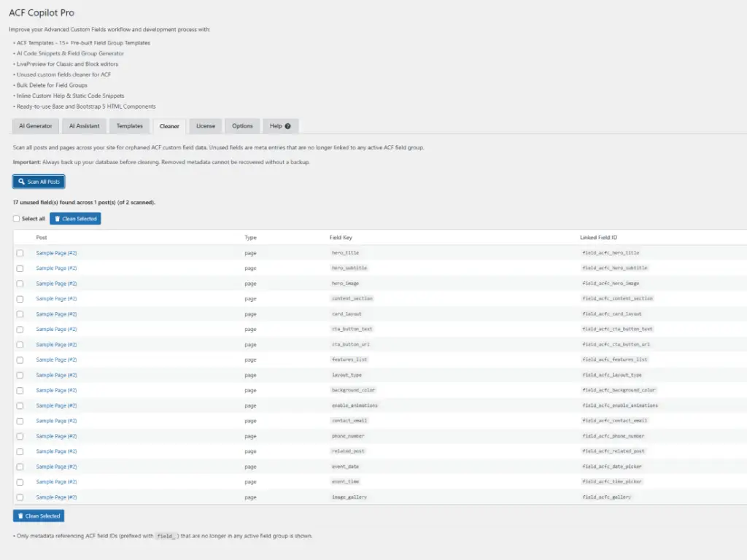Check the hero_subtitle row checkbox
The width and height of the screenshot is (747, 560).
coord(20,268)
